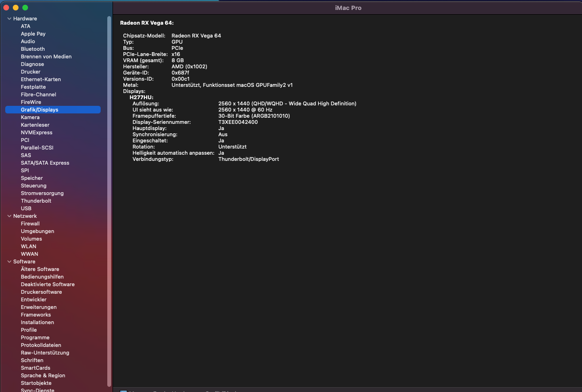The width and height of the screenshot is (582, 392).
Task: Click the sidebar vertical scrollbar
Action: click(109, 201)
